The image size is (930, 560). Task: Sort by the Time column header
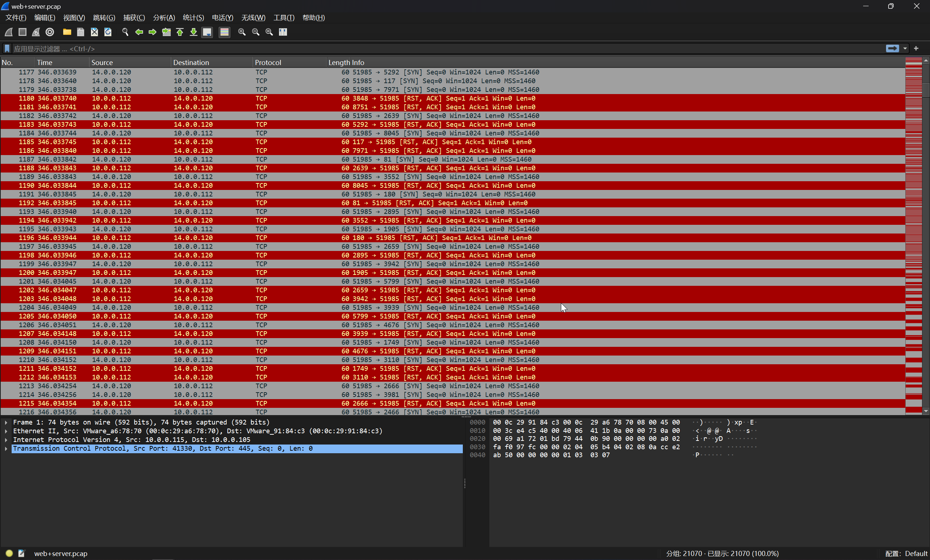point(62,62)
